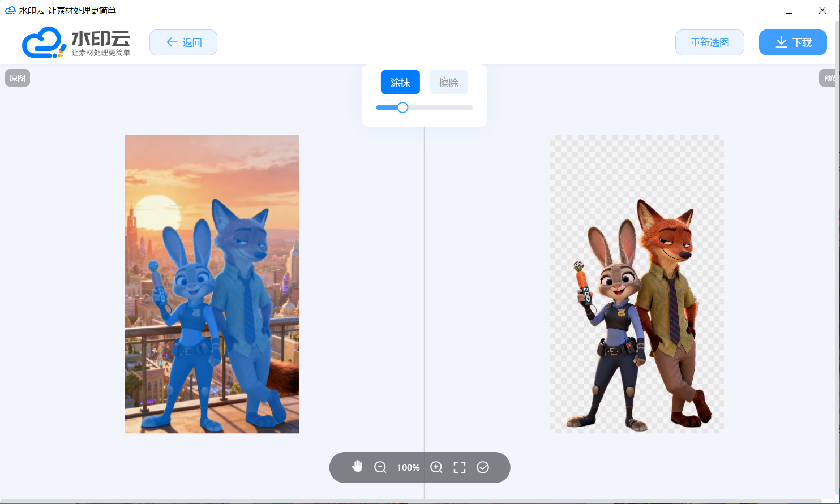
Task: Switch to 擦除 erase mode
Action: tap(448, 83)
